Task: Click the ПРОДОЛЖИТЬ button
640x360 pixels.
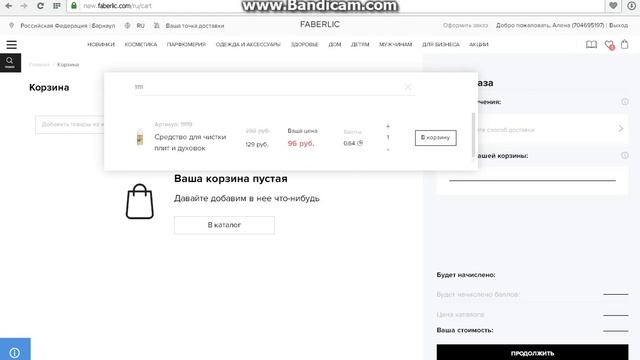Action: pyautogui.click(x=532, y=353)
